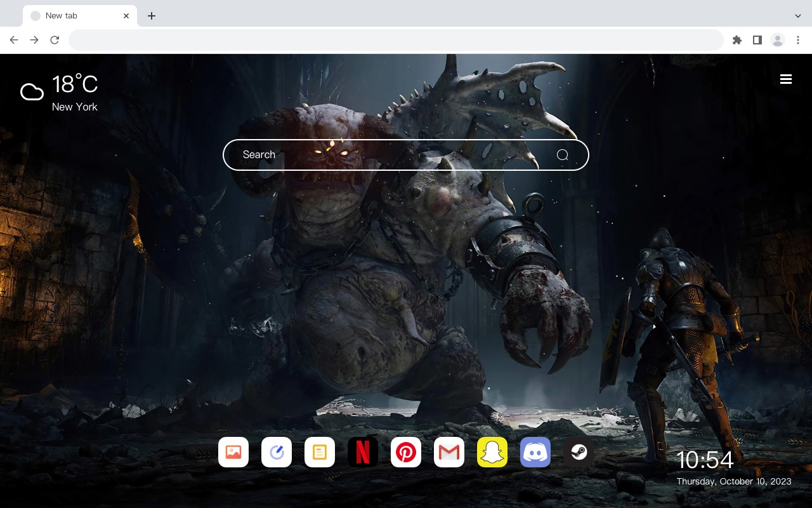Launch the Netflix shortcut

[x=363, y=452]
